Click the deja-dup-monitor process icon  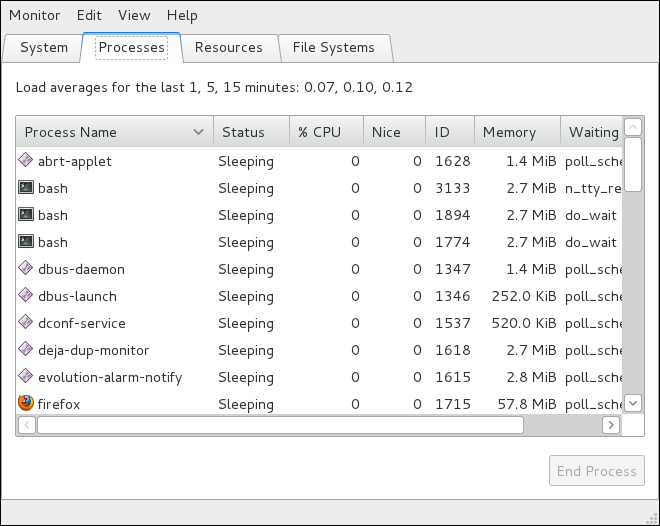point(26,349)
